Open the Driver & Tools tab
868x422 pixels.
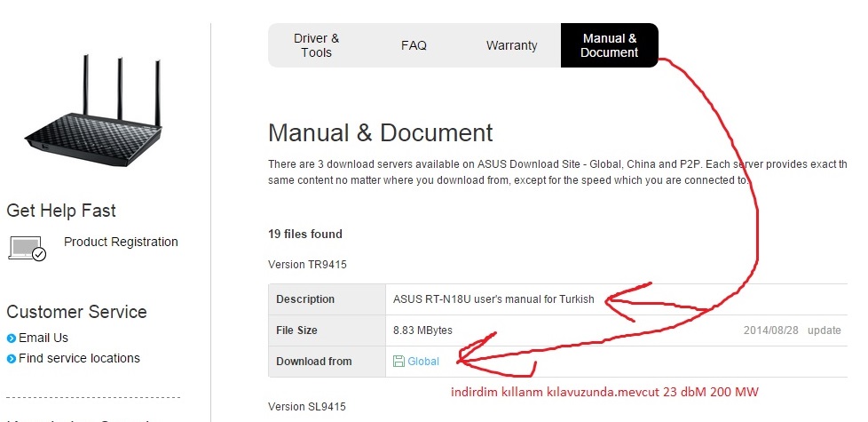click(316, 45)
